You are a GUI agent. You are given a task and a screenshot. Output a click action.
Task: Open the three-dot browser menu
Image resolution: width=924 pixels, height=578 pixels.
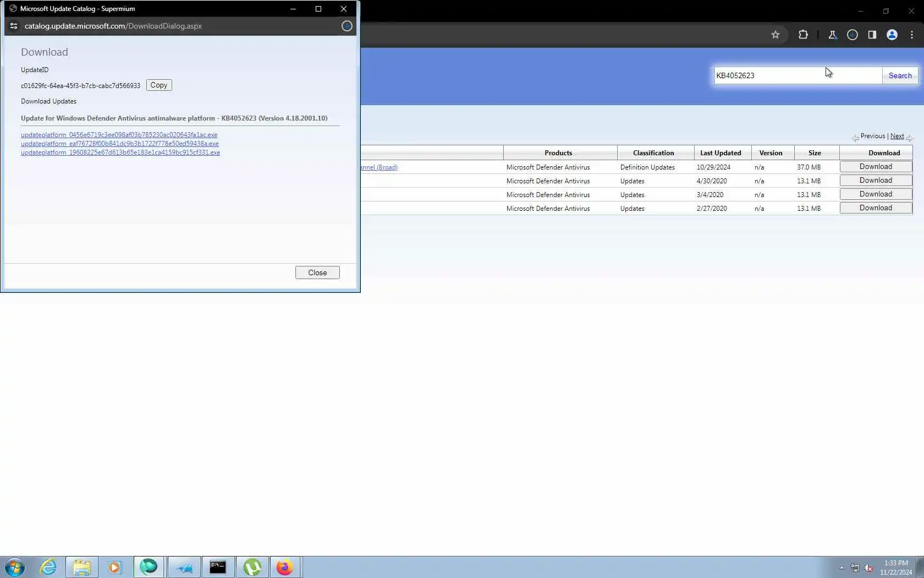[x=912, y=35]
